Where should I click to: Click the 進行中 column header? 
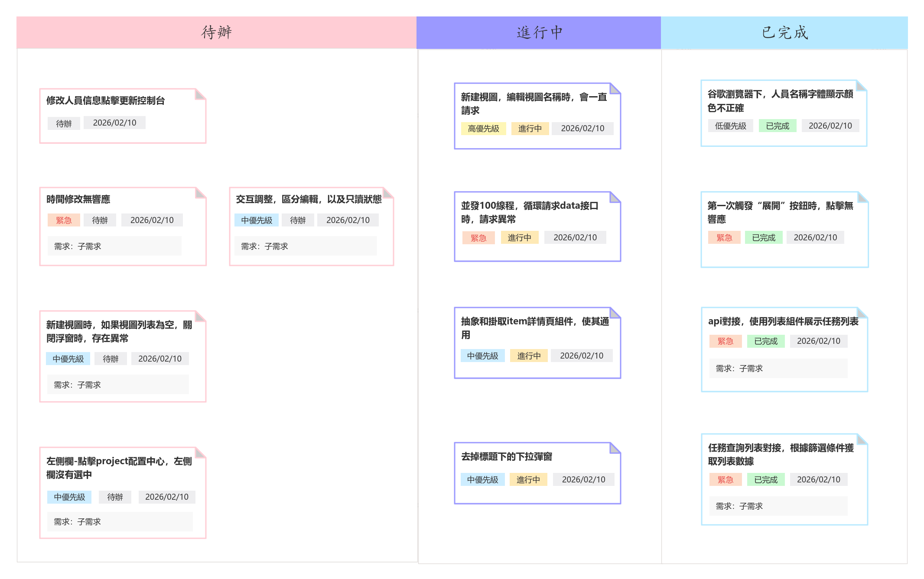539,32
